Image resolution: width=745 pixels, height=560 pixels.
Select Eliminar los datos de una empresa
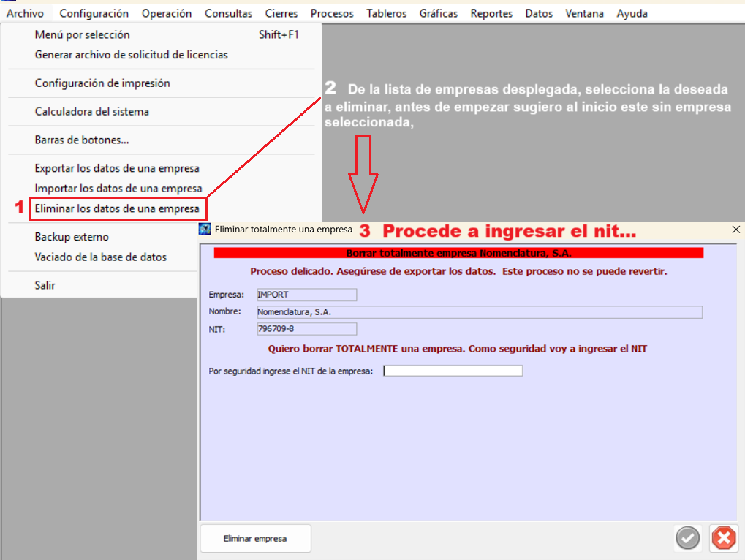pyautogui.click(x=117, y=208)
